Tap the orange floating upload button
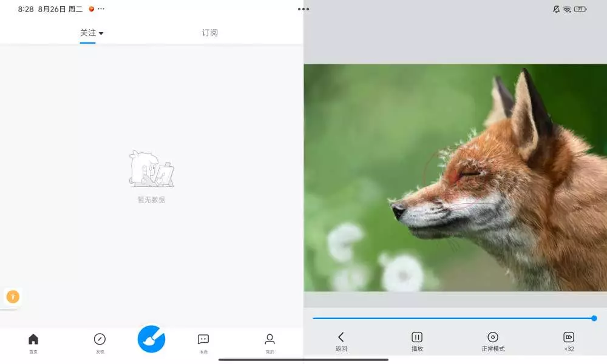The width and height of the screenshot is (607, 364). click(x=13, y=297)
